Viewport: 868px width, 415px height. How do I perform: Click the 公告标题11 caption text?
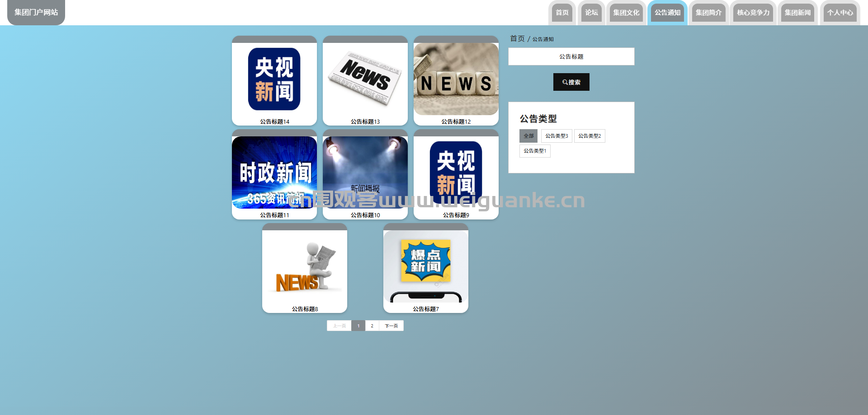(274, 215)
